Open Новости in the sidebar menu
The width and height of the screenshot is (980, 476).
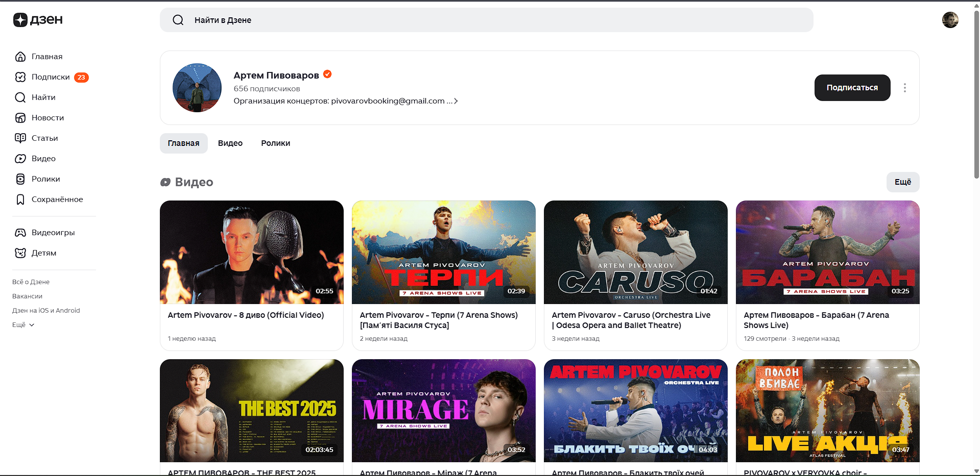47,118
